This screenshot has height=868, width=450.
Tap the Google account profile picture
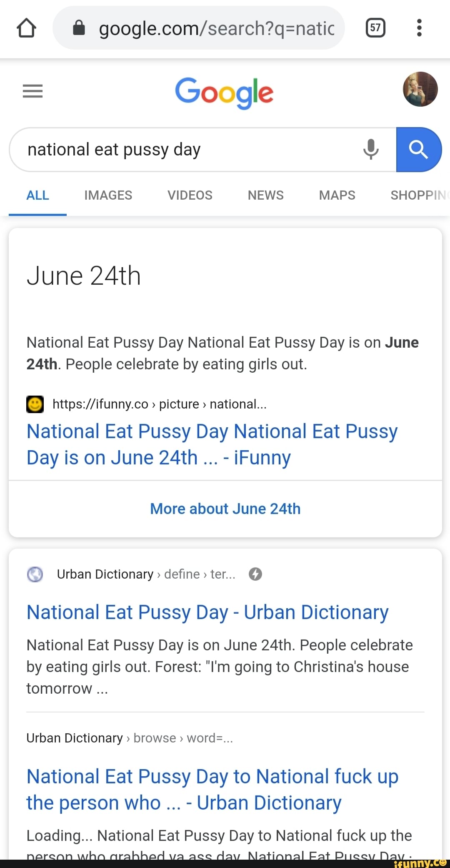(x=420, y=89)
